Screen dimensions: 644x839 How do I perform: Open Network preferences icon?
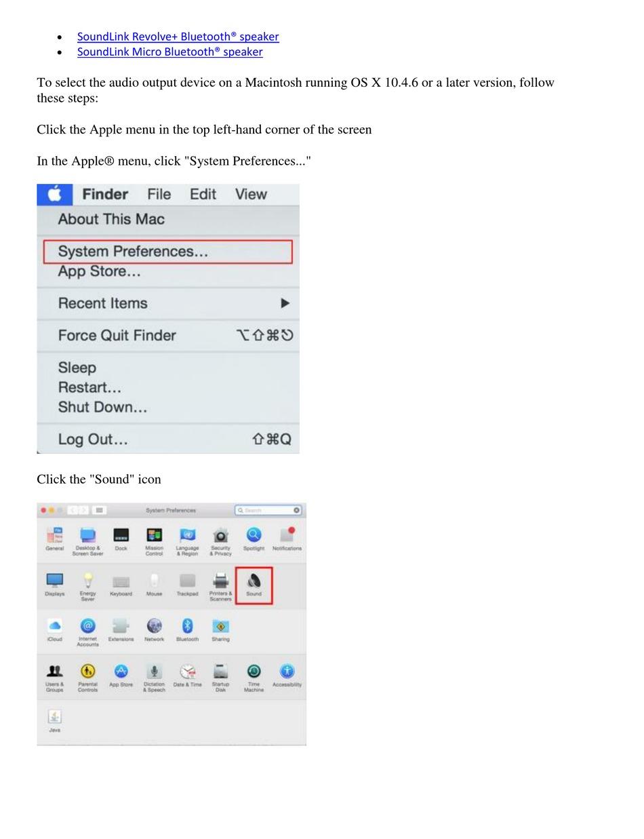(154, 630)
